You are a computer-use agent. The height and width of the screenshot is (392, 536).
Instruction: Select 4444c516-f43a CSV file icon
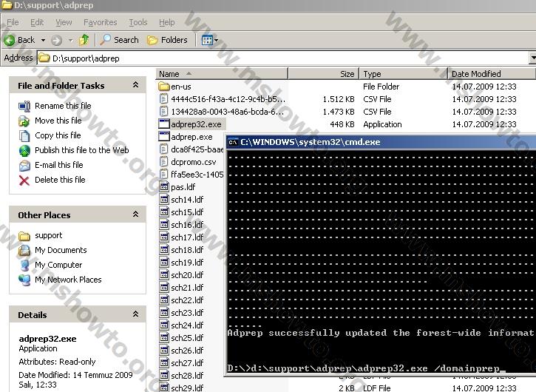click(x=164, y=99)
